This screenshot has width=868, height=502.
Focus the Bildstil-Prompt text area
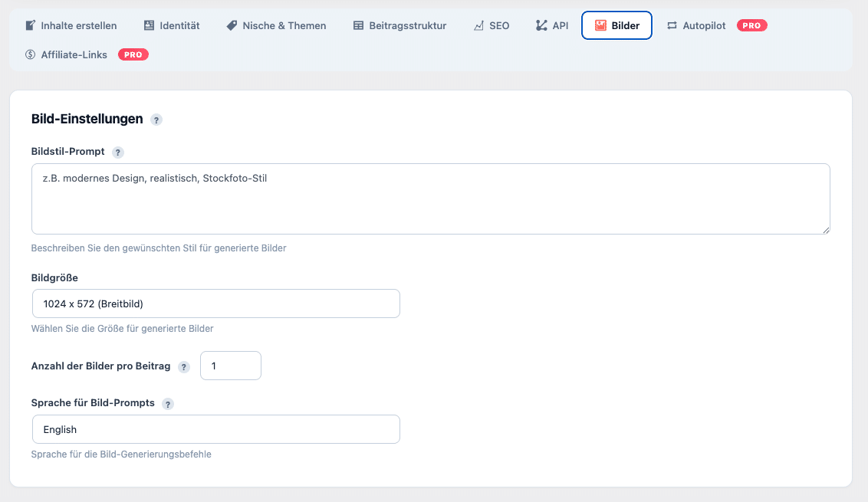tap(430, 199)
